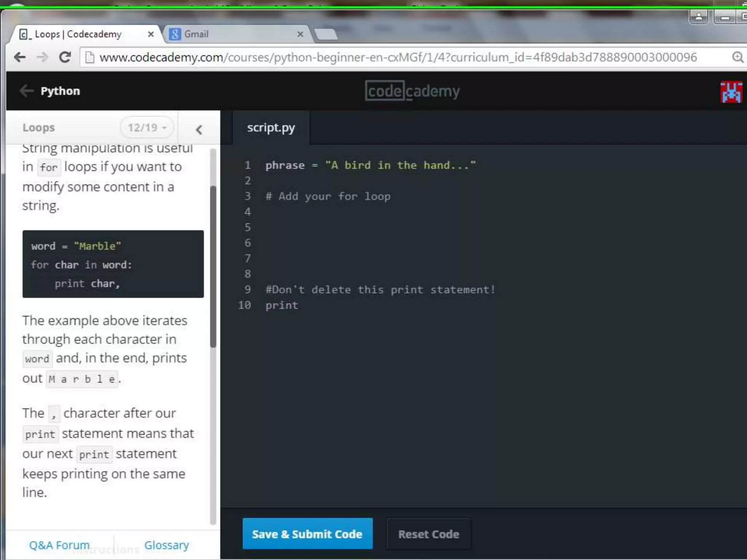Viewport: 747px width, 560px height.
Task: Click the Loops section heading
Action: pos(38,128)
